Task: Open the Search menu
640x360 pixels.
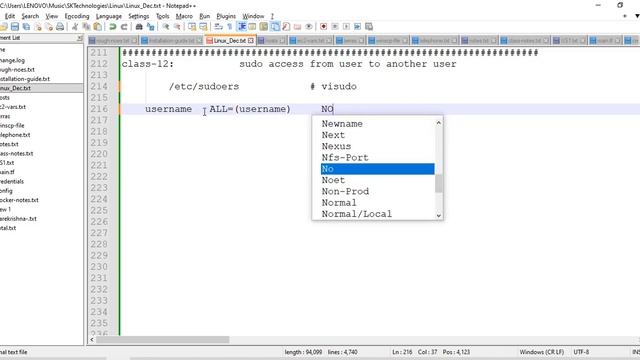Action: [x=30, y=16]
